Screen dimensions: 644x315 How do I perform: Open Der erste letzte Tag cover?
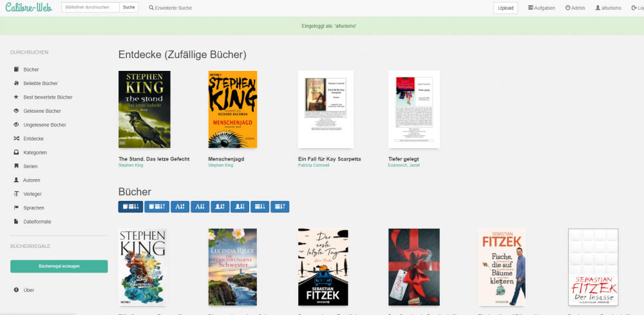pos(323,267)
